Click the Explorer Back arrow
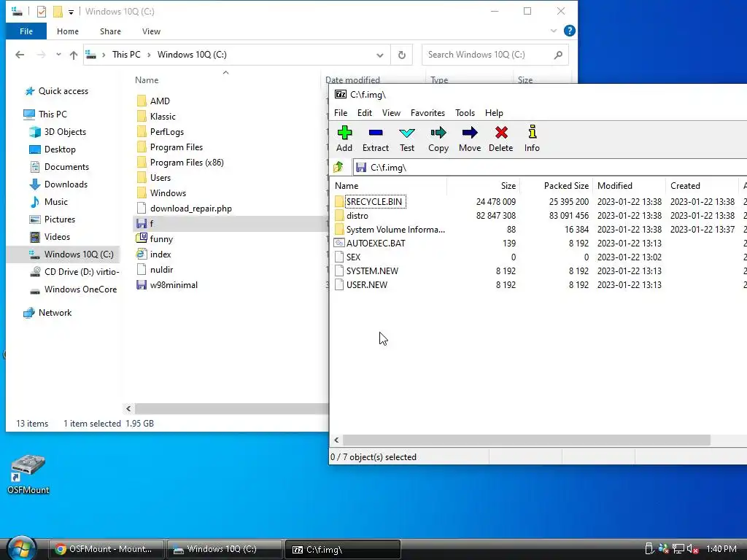Image resolution: width=747 pixels, height=560 pixels. pyautogui.click(x=20, y=55)
